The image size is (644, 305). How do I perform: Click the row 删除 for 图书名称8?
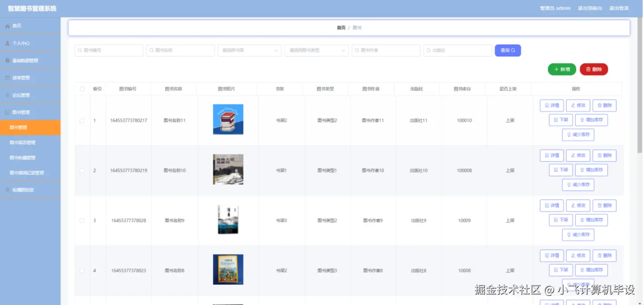604,256
